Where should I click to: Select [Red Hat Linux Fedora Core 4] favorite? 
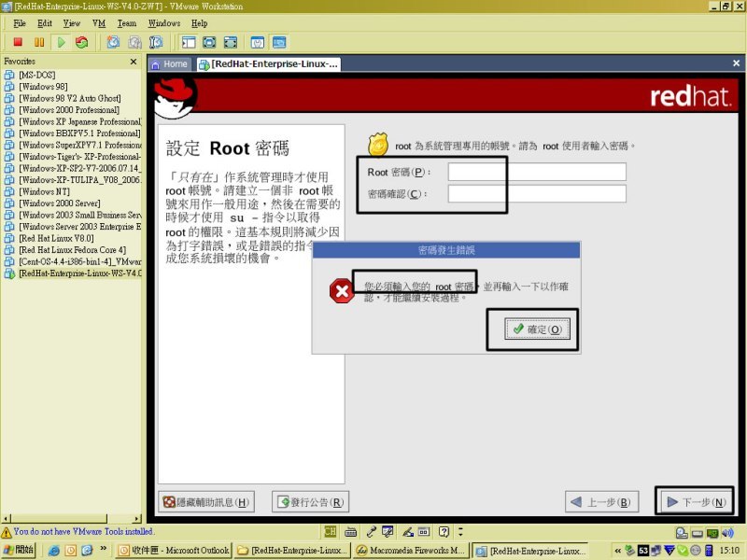[72, 249]
